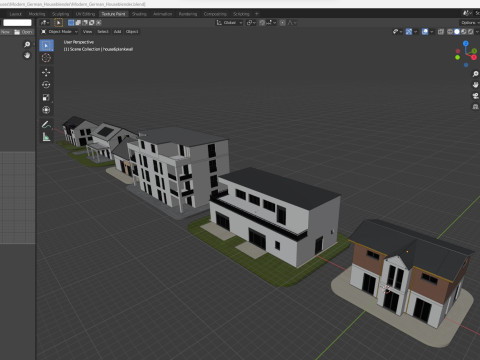The image size is (480, 360).
Task: Switch to Sculpting workspace tab
Action: [x=60, y=14]
